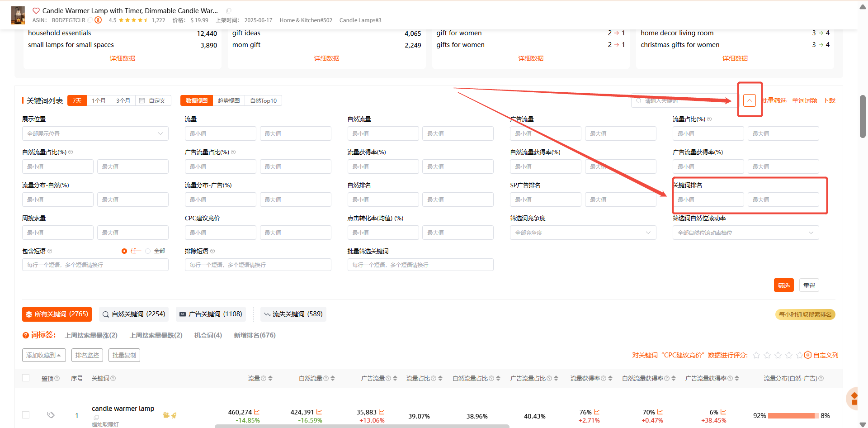Click the 关键词排名 minimum value input field
868x428 pixels.
coord(708,200)
